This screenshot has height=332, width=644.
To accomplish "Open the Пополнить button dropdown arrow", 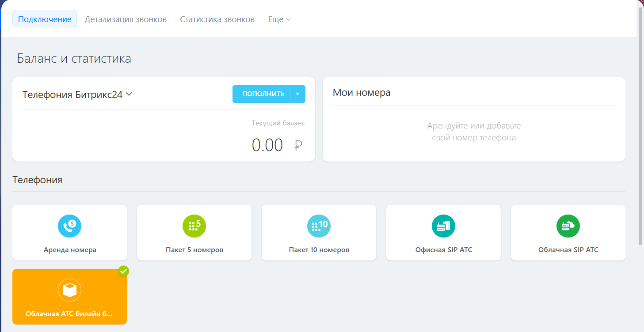I will 298,94.
